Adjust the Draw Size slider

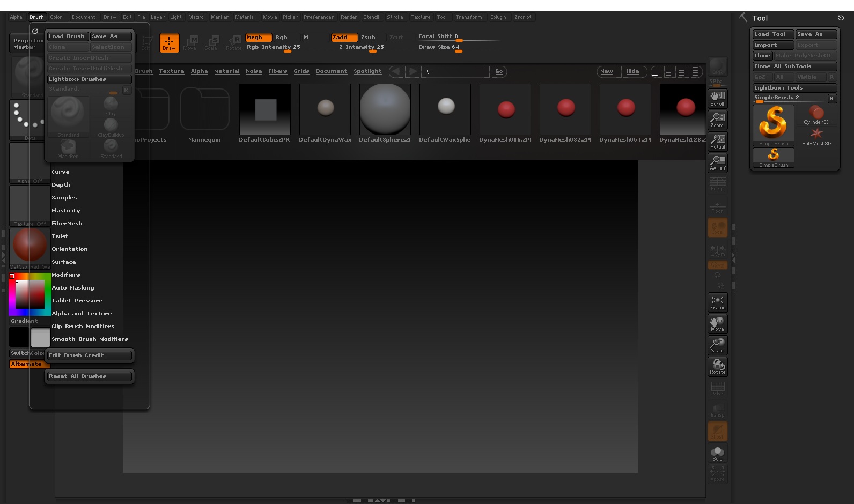(458, 48)
